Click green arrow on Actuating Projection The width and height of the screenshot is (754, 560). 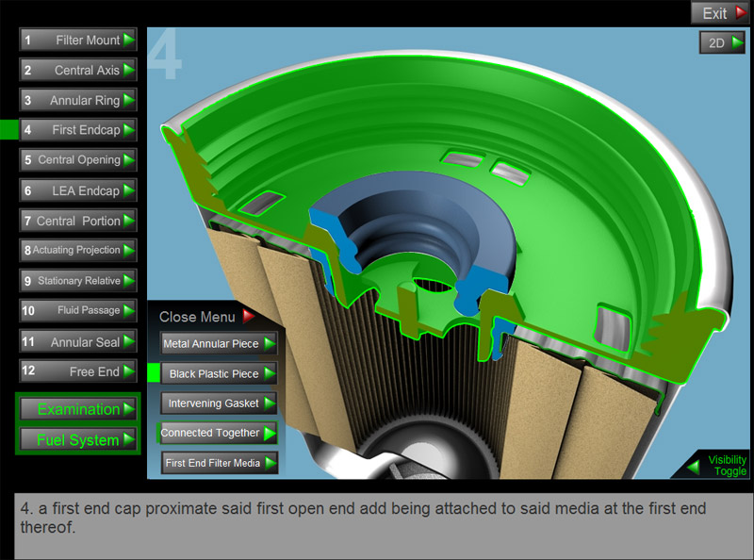pos(128,250)
